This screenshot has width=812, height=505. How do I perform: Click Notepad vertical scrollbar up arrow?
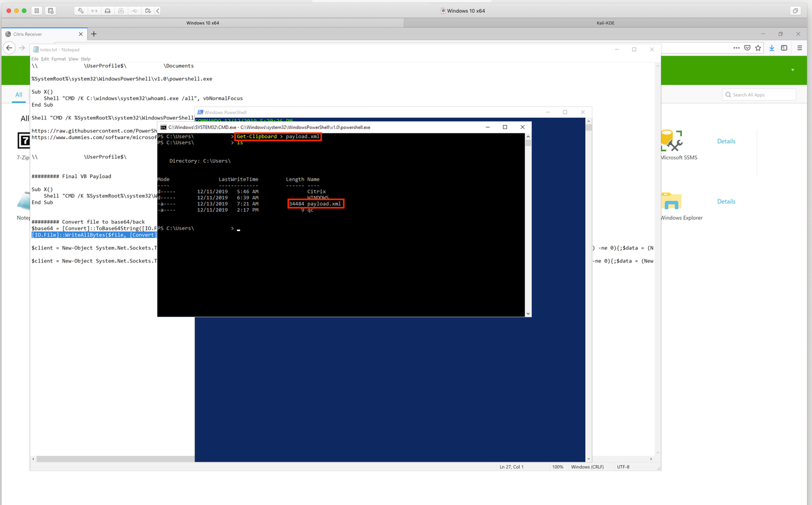[658, 65]
